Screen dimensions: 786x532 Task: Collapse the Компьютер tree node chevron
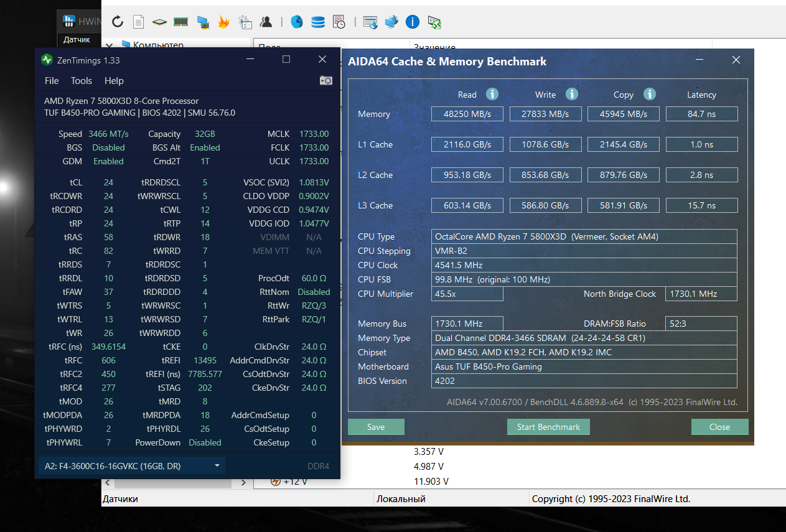click(110, 45)
